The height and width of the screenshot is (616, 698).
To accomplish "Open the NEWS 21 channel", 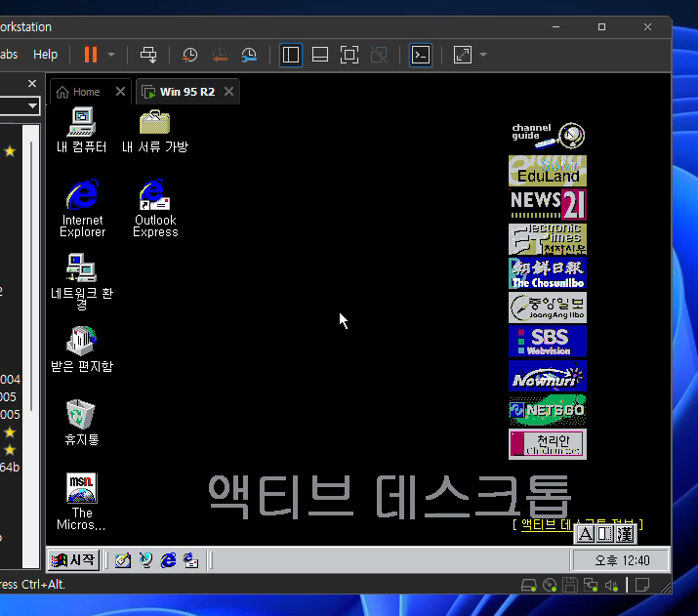I will [x=548, y=204].
